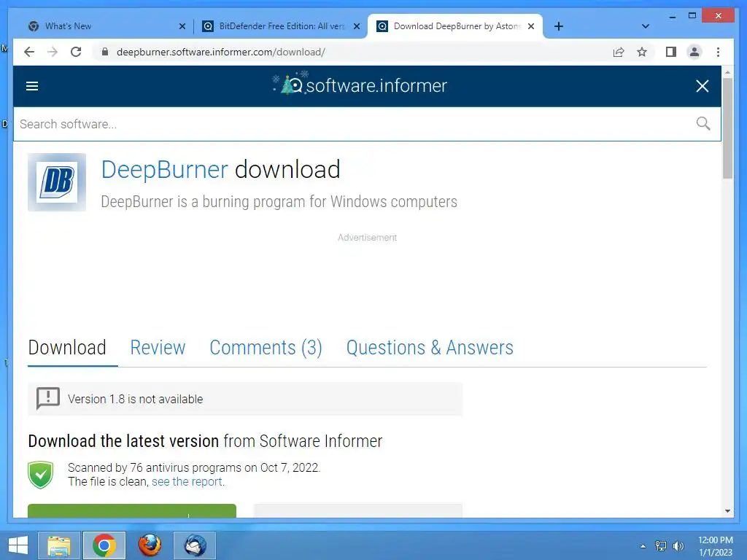Screen dimensions: 747x560
Task: Click the 'DeepBurner is a burning program' subtitle
Action: point(279,202)
